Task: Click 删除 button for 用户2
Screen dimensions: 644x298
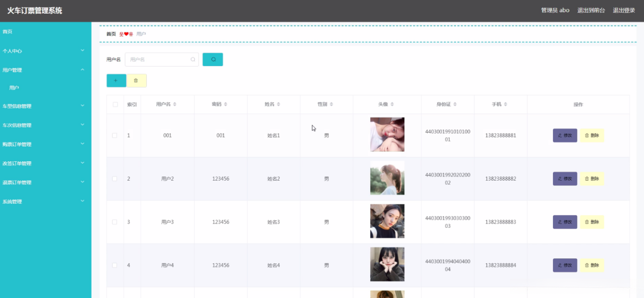Action: coord(592,179)
